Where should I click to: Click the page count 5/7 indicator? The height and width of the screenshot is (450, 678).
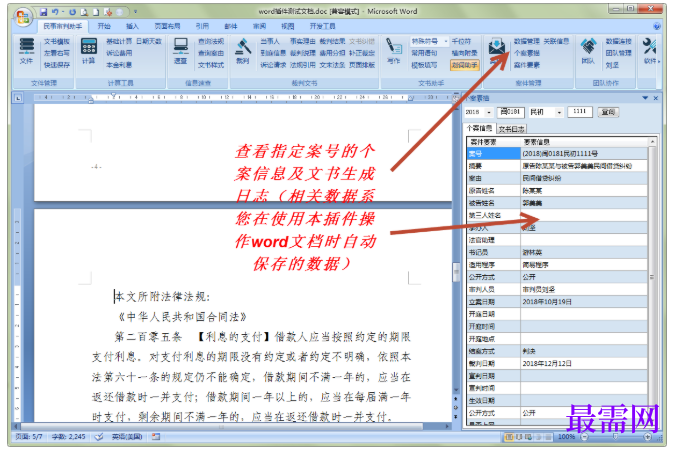[29, 437]
